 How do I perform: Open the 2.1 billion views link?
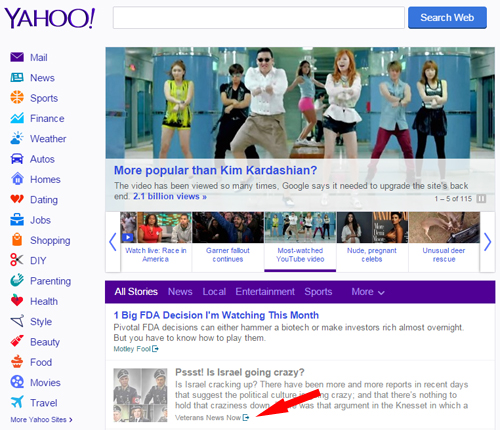pyautogui.click(x=170, y=196)
